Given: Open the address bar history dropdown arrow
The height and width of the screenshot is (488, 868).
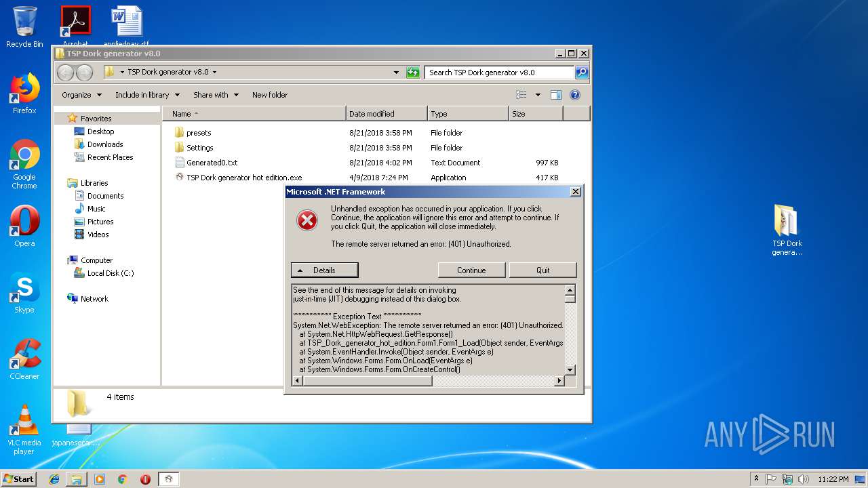Looking at the screenshot, I should (x=397, y=73).
